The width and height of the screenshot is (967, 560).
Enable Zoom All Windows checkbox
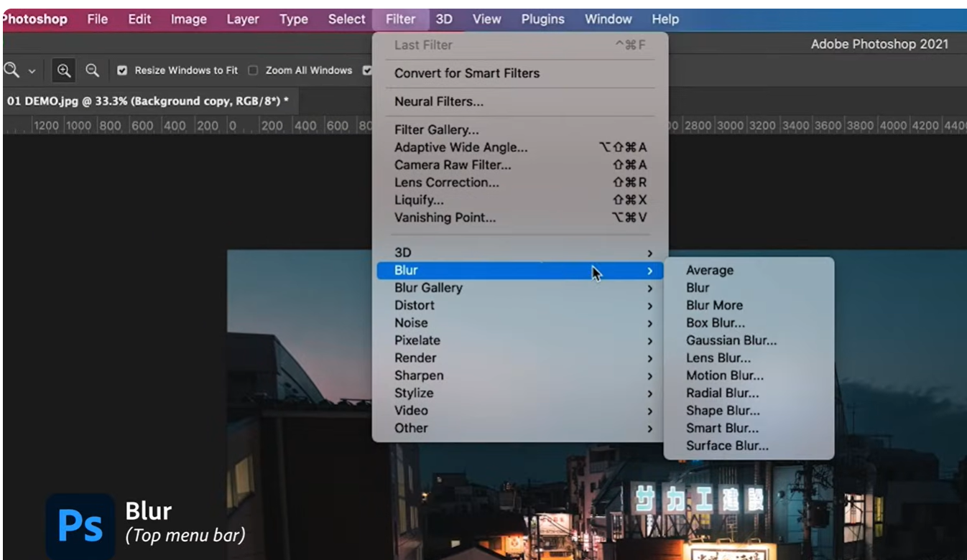[253, 70]
